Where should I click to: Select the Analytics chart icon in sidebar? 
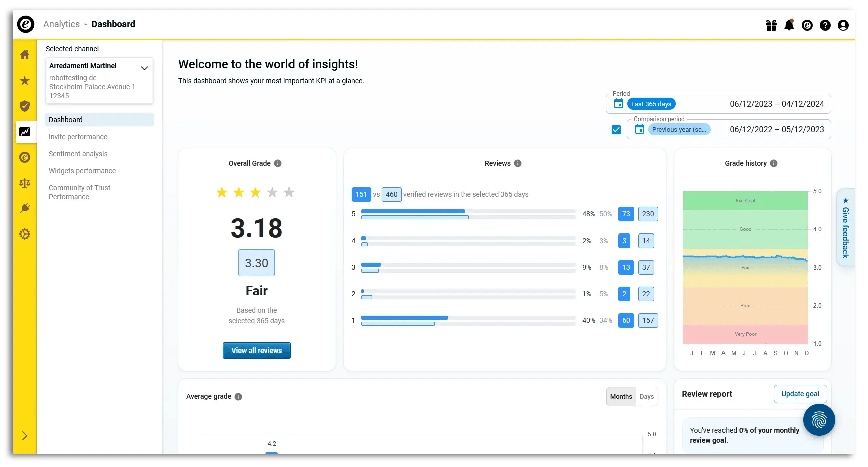[x=25, y=132]
